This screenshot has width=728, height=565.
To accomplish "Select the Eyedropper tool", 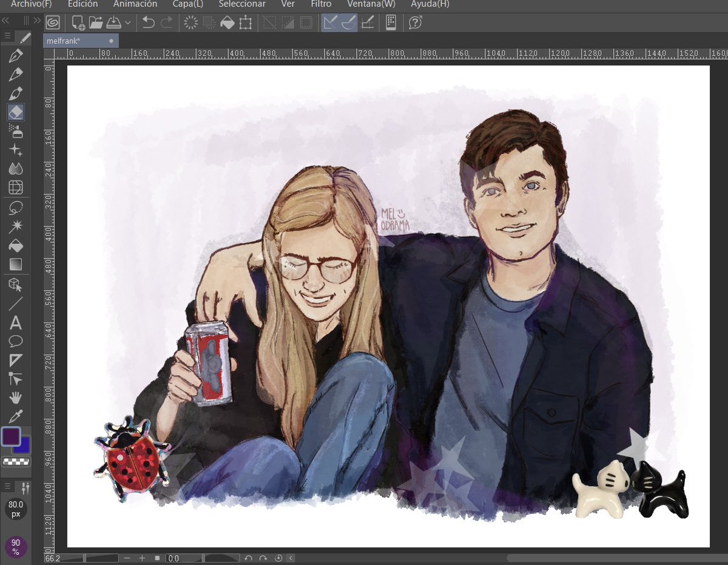I will 16,416.
